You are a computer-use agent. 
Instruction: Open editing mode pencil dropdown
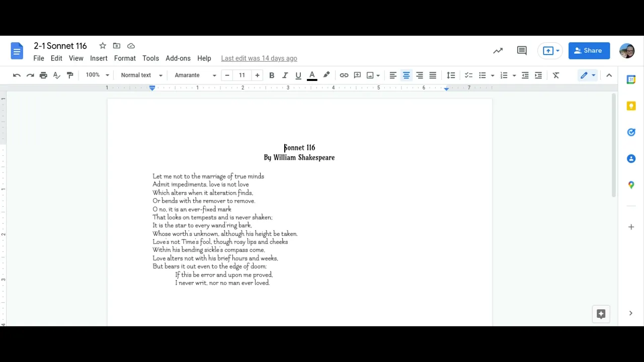click(x=588, y=75)
